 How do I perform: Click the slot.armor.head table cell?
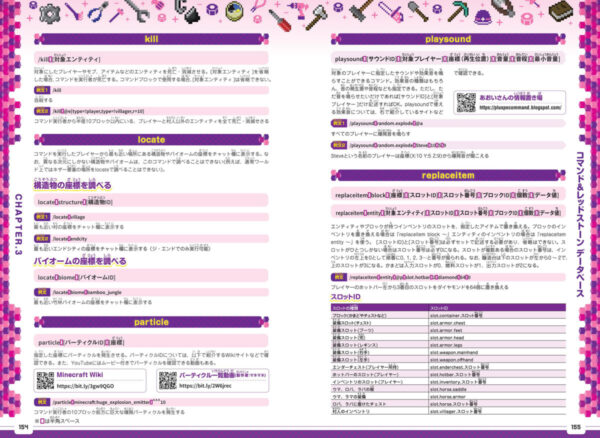(x=497, y=338)
